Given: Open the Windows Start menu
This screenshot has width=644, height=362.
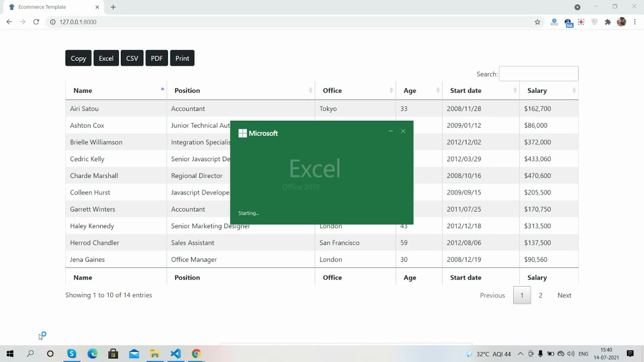Looking at the screenshot, I should 10,353.
